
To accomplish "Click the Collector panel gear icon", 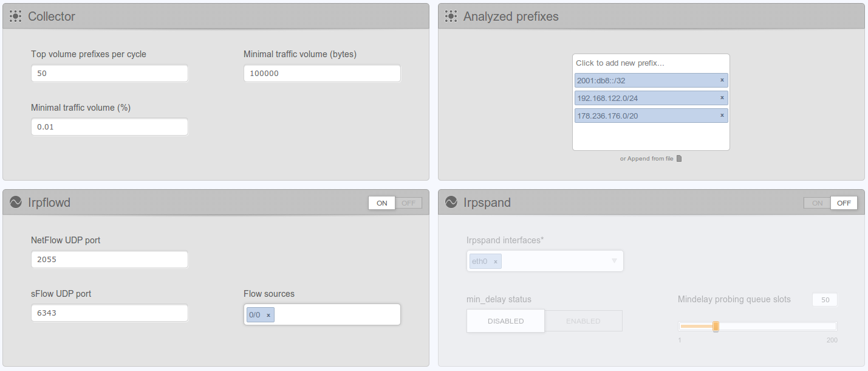I will [x=16, y=16].
